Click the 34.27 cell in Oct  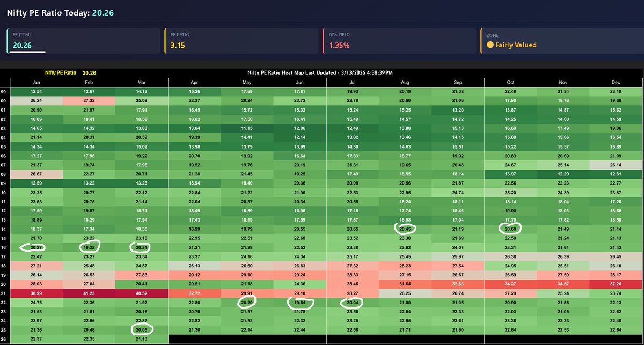click(510, 284)
